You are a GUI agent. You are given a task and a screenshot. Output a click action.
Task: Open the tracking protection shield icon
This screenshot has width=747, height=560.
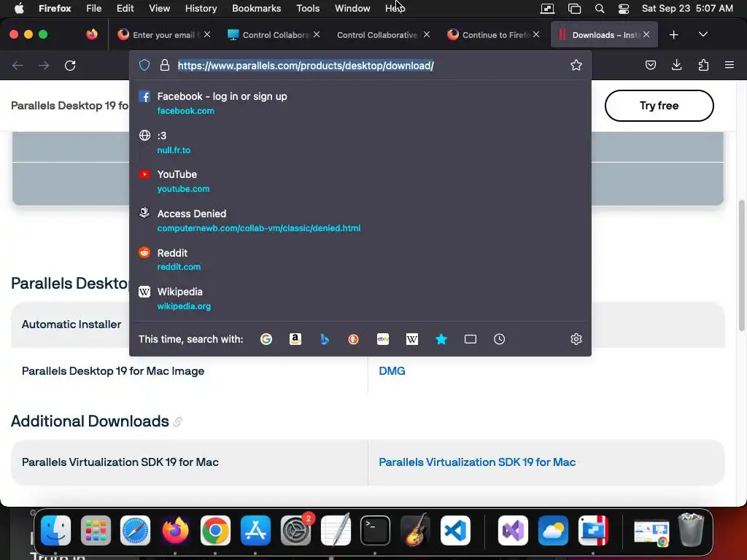coord(144,65)
